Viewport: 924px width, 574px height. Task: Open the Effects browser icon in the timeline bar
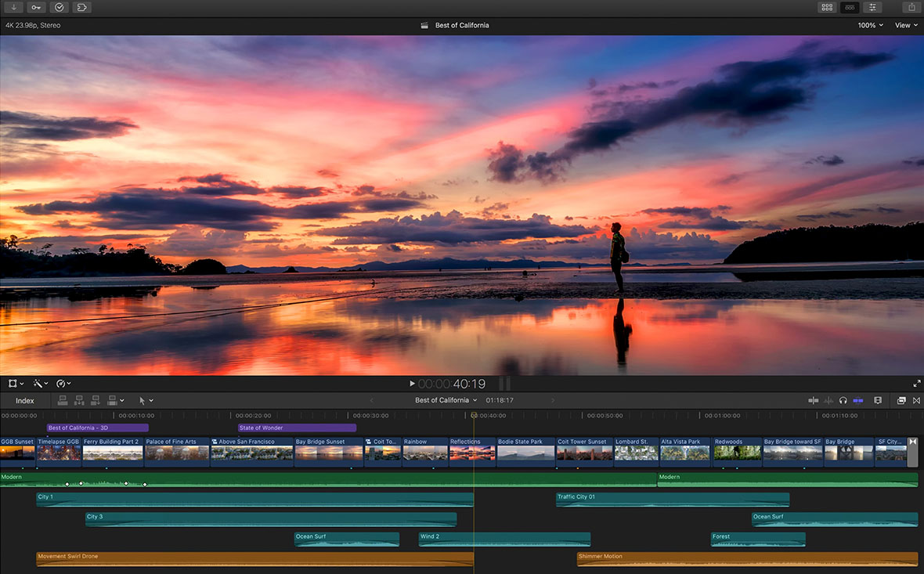(x=901, y=400)
